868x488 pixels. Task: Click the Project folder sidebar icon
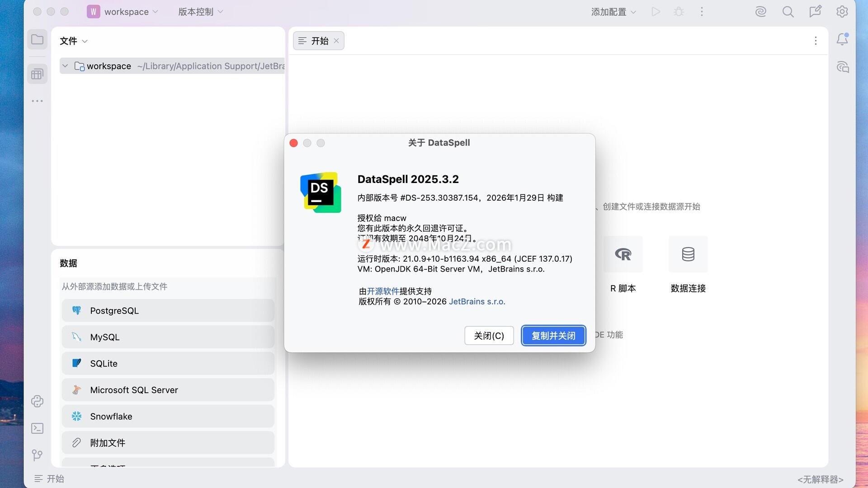(x=37, y=40)
